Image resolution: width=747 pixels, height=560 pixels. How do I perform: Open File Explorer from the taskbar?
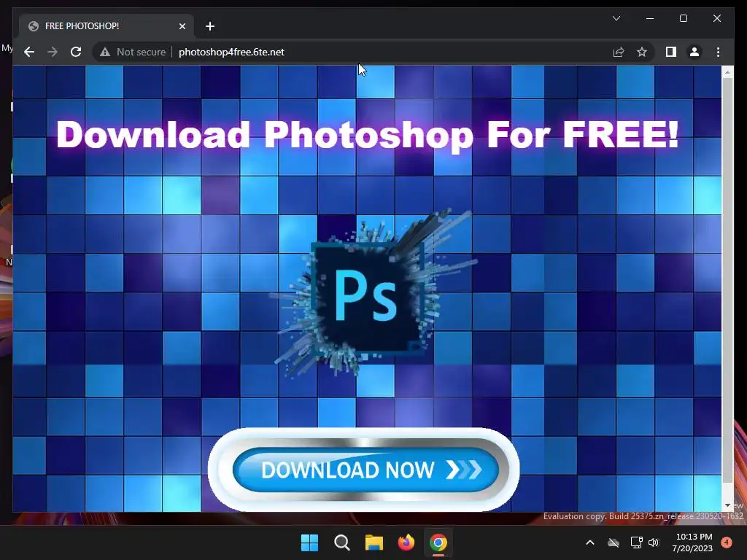[x=374, y=542]
